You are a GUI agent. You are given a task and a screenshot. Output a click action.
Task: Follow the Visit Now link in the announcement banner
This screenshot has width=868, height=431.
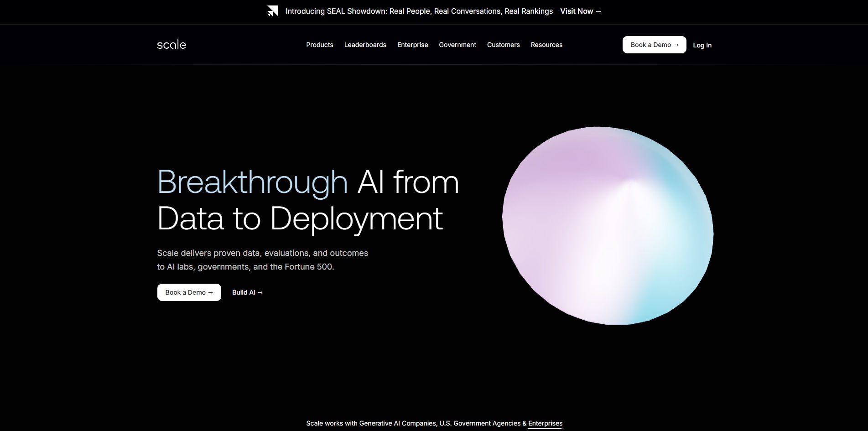(581, 11)
